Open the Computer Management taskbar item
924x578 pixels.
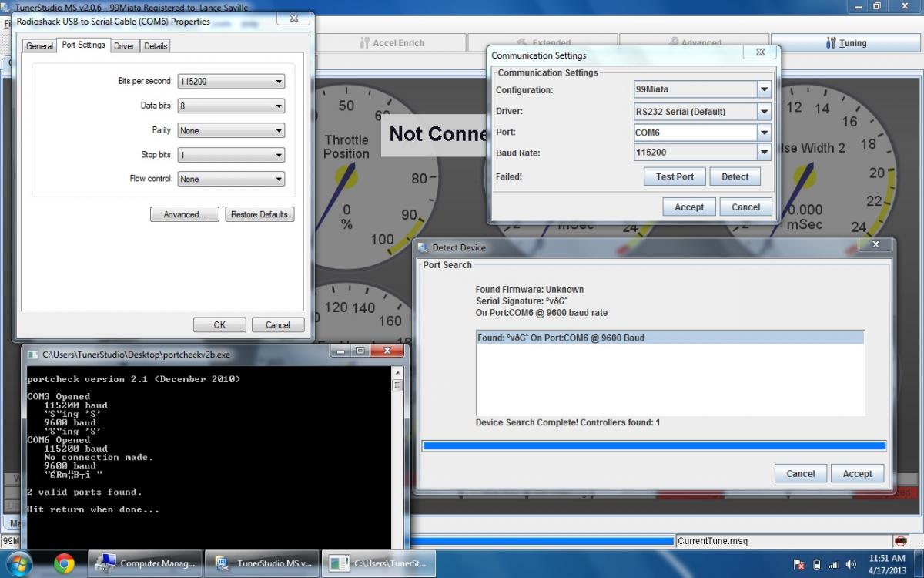click(146, 563)
